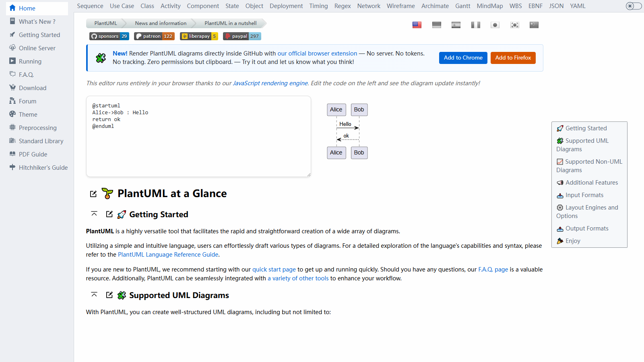Open Online Server in the sidebar
This screenshot has width=644, height=362.
[37, 48]
